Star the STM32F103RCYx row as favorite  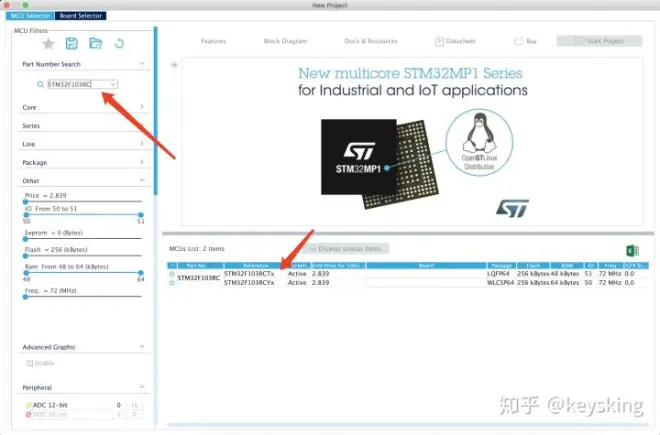(x=172, y=283)
